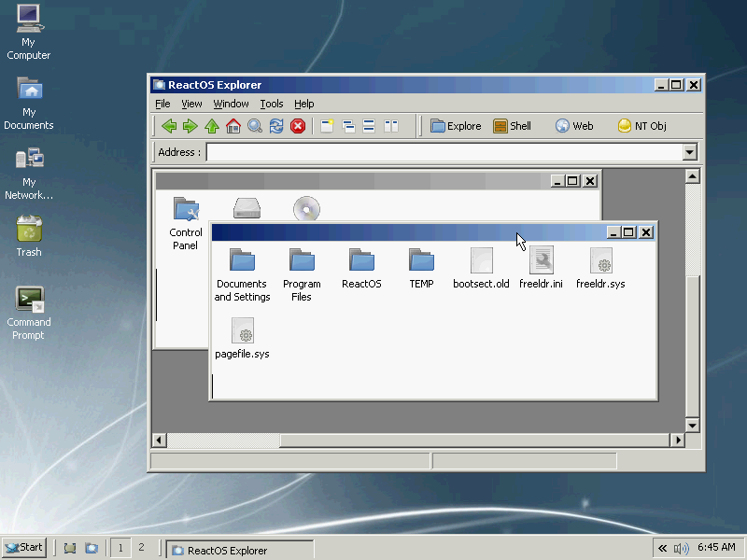Expand the Address bar dropdown arrow

(x=689, y=152)
